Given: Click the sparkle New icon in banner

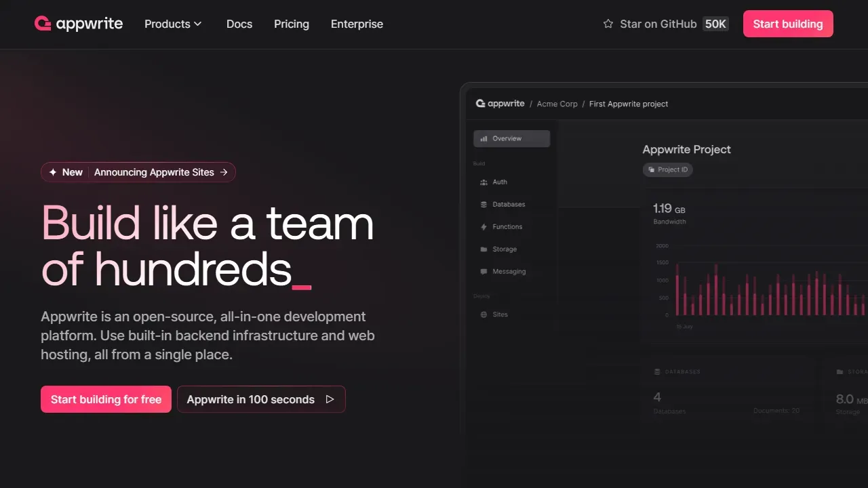Looking at the screenshot, I should [x=53, y=172].
